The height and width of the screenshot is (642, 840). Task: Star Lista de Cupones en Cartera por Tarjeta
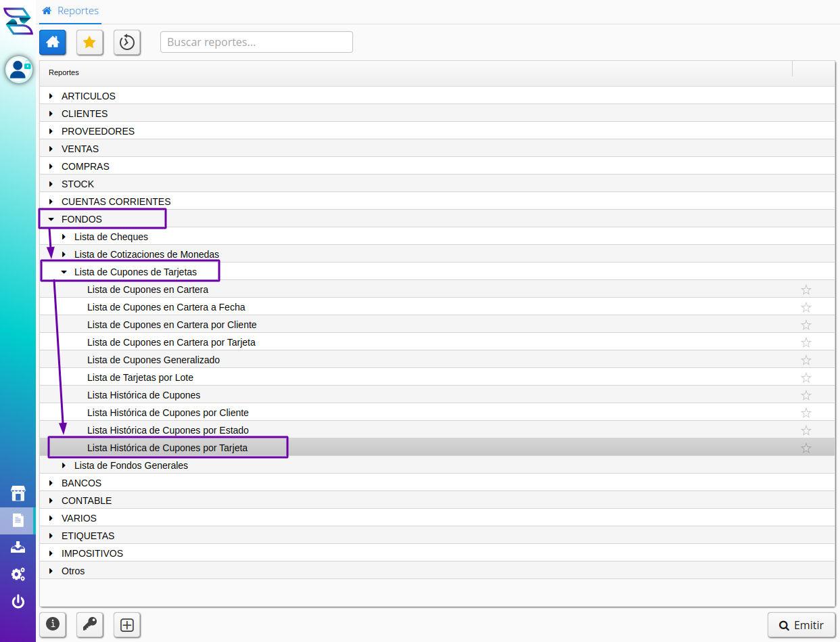pos(806,342)
